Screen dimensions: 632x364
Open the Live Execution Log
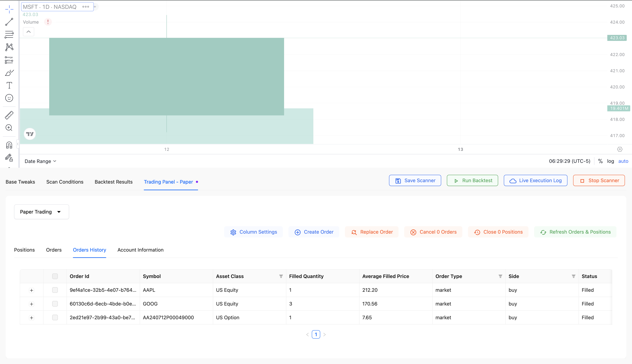point(535,180)
